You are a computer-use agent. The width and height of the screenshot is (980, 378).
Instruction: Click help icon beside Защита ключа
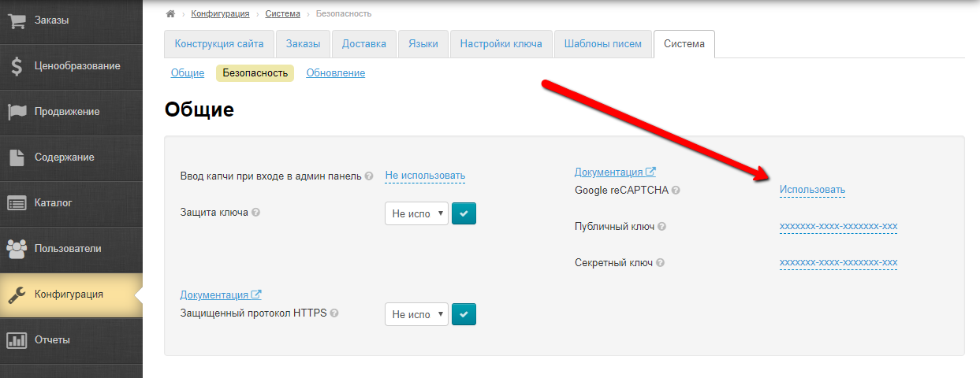255,212
